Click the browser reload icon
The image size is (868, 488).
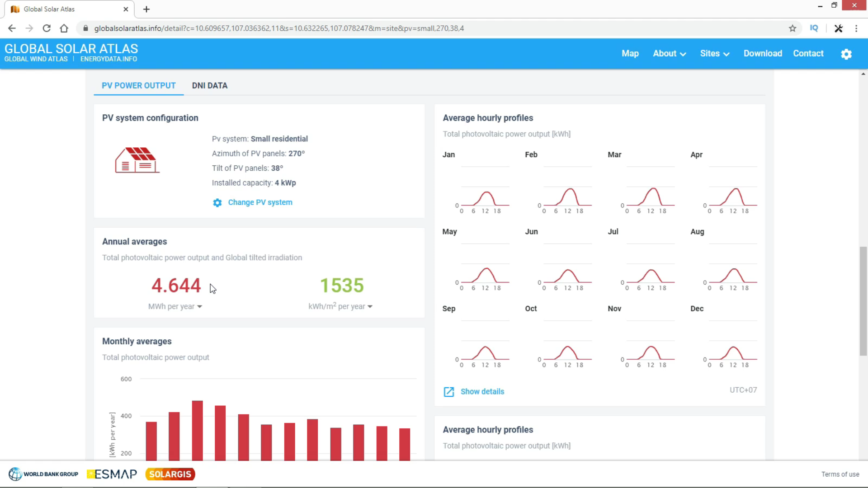coord(47,28)
